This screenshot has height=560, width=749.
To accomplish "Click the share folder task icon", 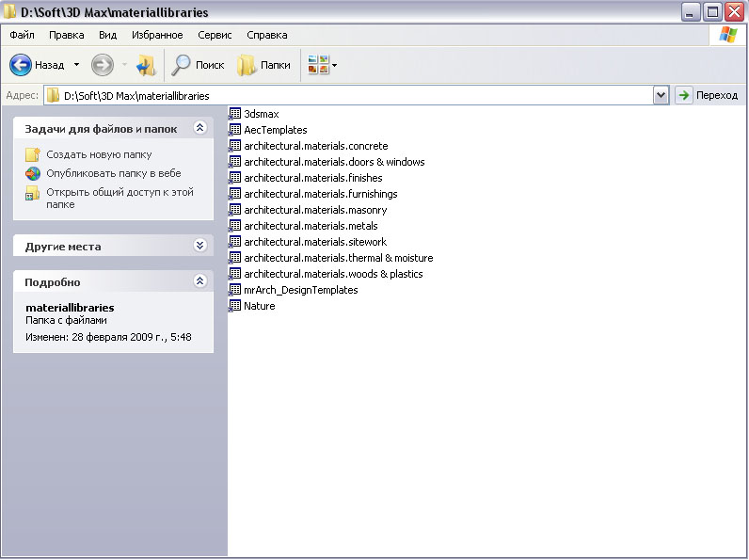I will 33,193.
